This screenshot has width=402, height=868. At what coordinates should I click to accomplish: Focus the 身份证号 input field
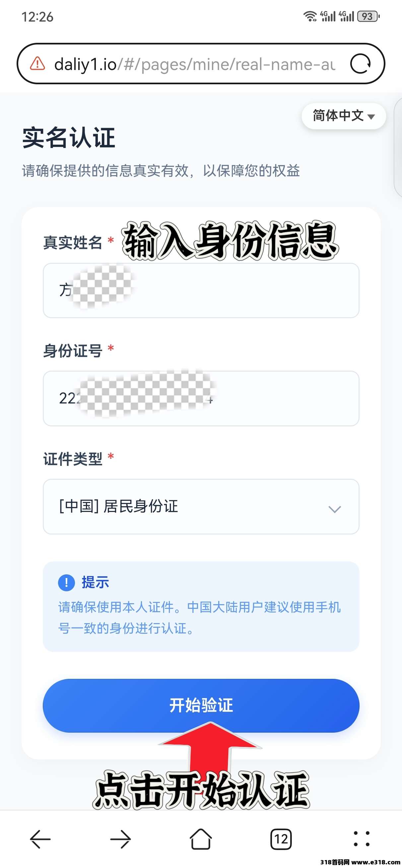276,398
